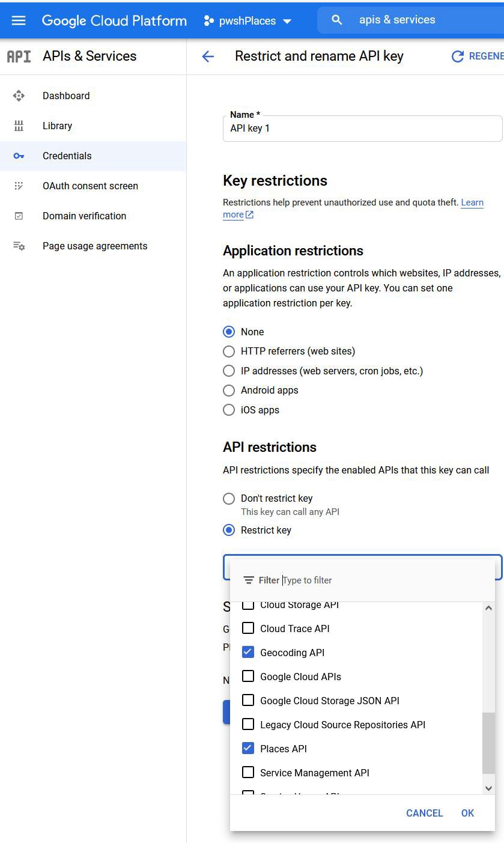Click the API list scrollbar down arrow
The height and width of the screenshot is (843, 504).
[488, 788]
